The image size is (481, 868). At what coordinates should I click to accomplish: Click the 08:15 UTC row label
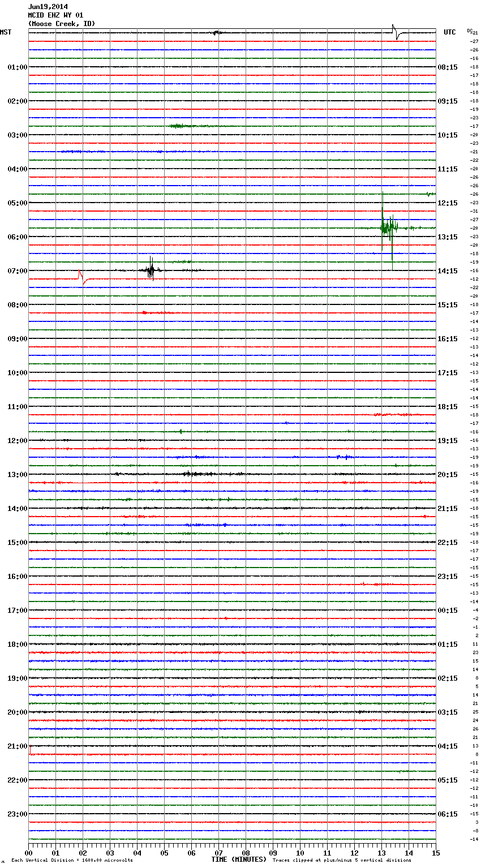pyautogui.click(x=448, y=67)
